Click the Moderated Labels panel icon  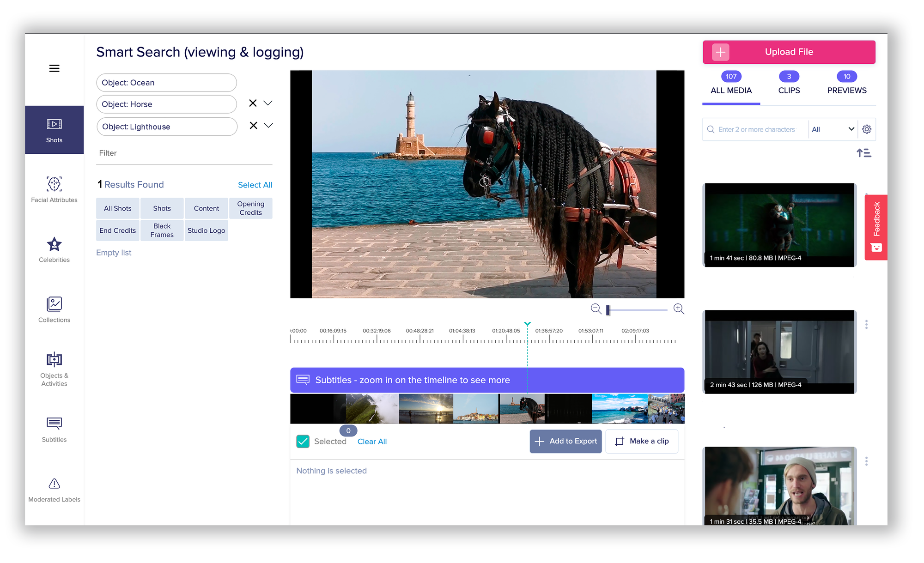(54, 483)
